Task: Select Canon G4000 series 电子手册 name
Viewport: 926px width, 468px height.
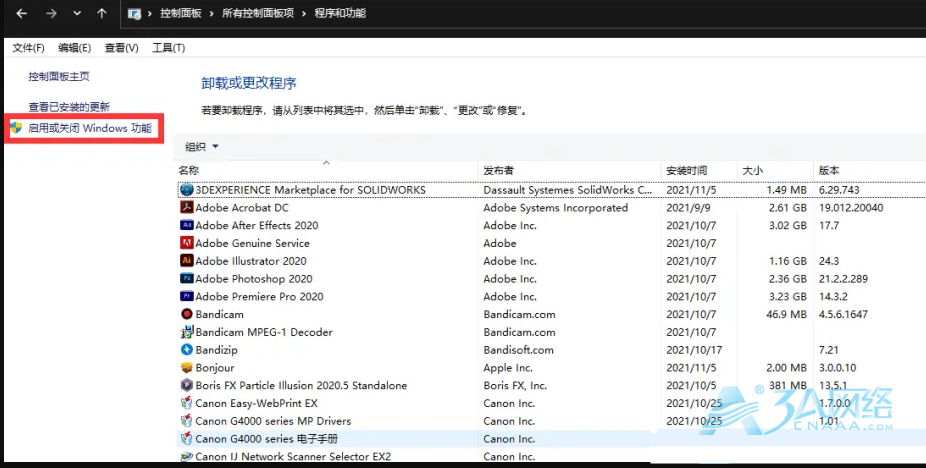Action: [x=266, y=438]
